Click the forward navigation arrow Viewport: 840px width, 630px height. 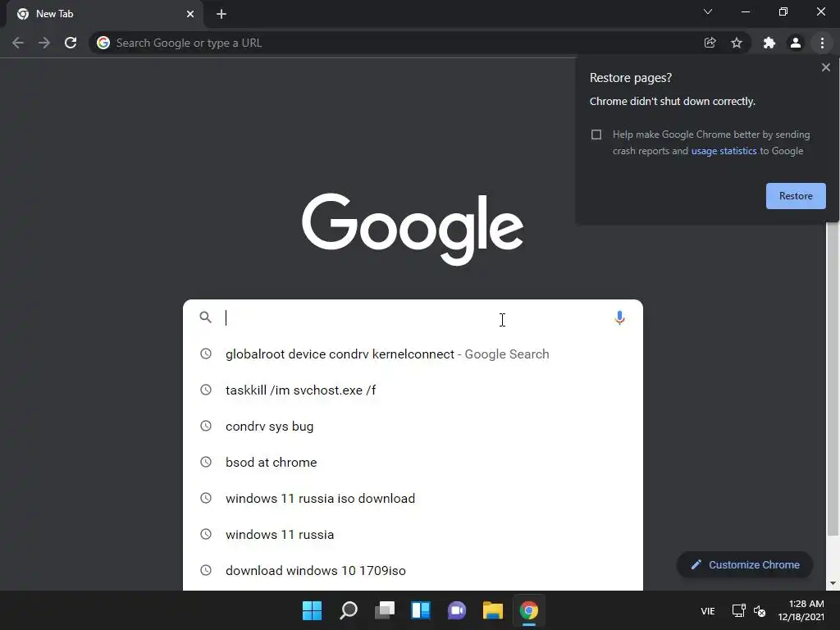pyautogui.click(x=44, y=43)
